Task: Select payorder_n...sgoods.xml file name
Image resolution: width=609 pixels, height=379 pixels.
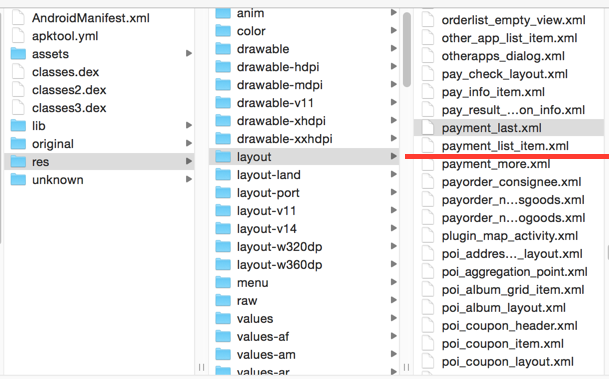Action: (513, 200)
